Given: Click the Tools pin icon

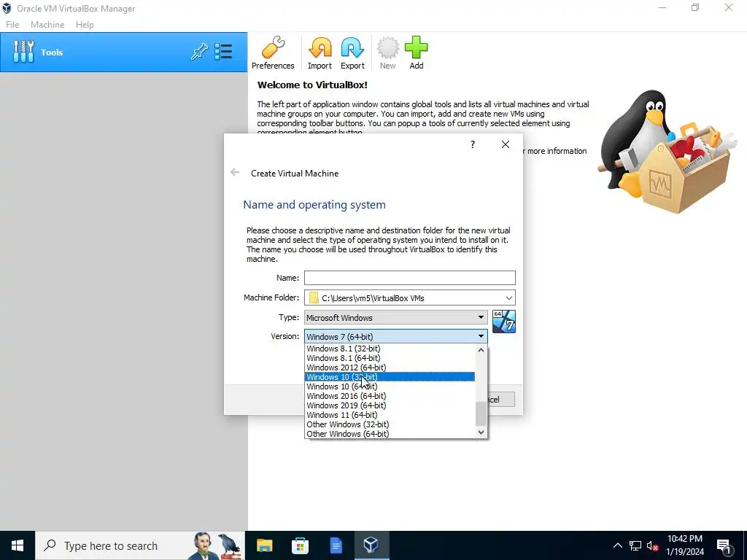Looking at the screenshot, I should coord(199,52).
